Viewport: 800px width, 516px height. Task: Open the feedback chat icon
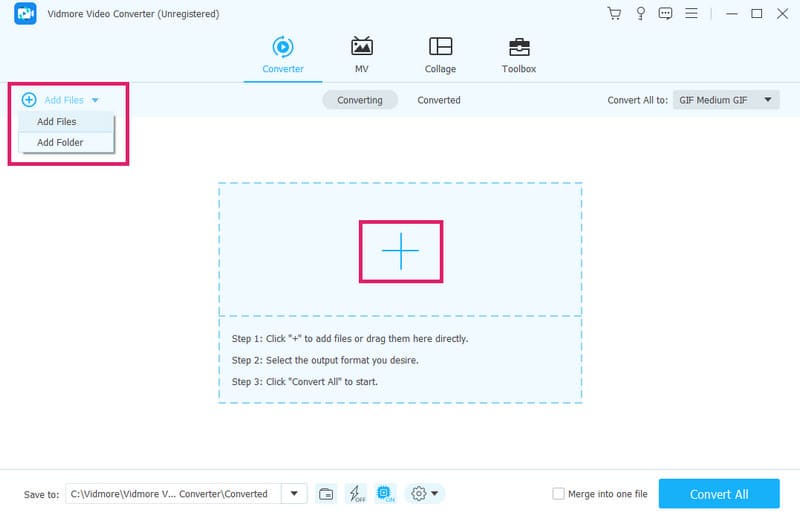(666, 14)
